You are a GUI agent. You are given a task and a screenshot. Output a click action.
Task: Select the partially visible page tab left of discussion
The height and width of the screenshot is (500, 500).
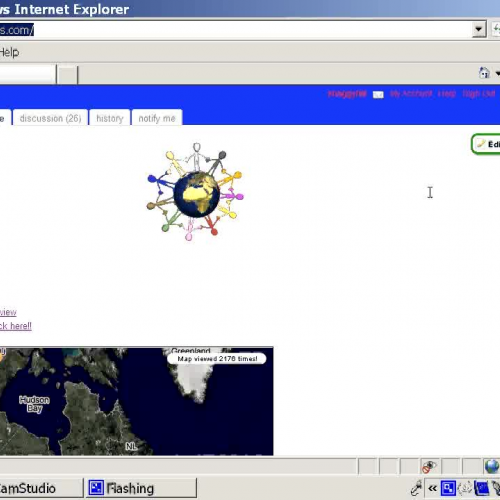tap(5, 118)
